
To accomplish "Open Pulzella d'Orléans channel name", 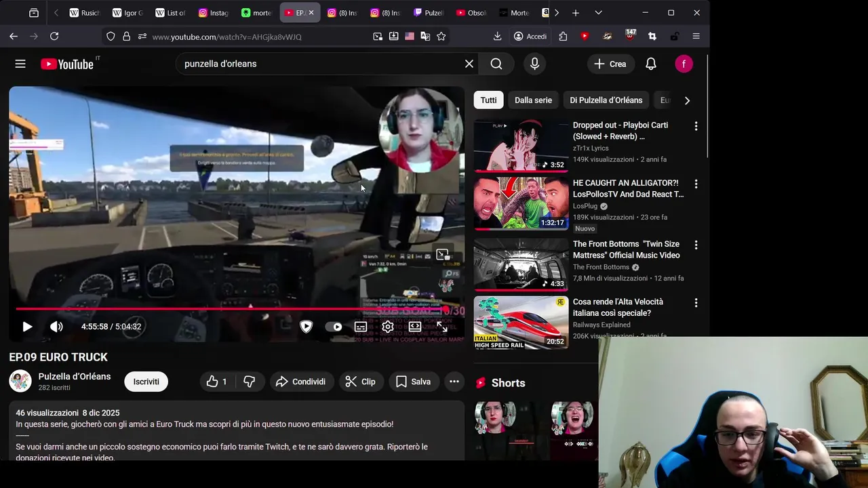I will click(x=75, y=376).
